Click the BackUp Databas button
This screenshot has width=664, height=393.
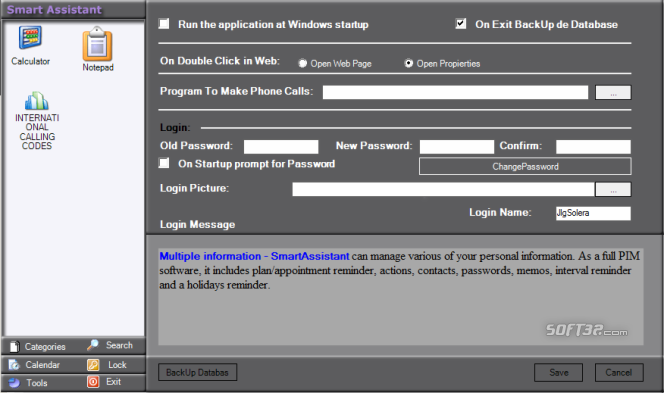coord(197,372)
